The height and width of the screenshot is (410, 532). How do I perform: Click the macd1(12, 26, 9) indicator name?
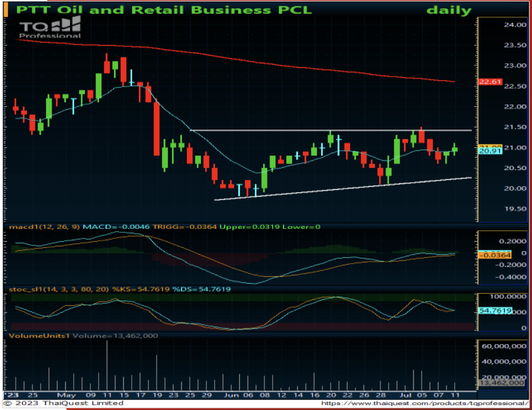click(44, 226)
